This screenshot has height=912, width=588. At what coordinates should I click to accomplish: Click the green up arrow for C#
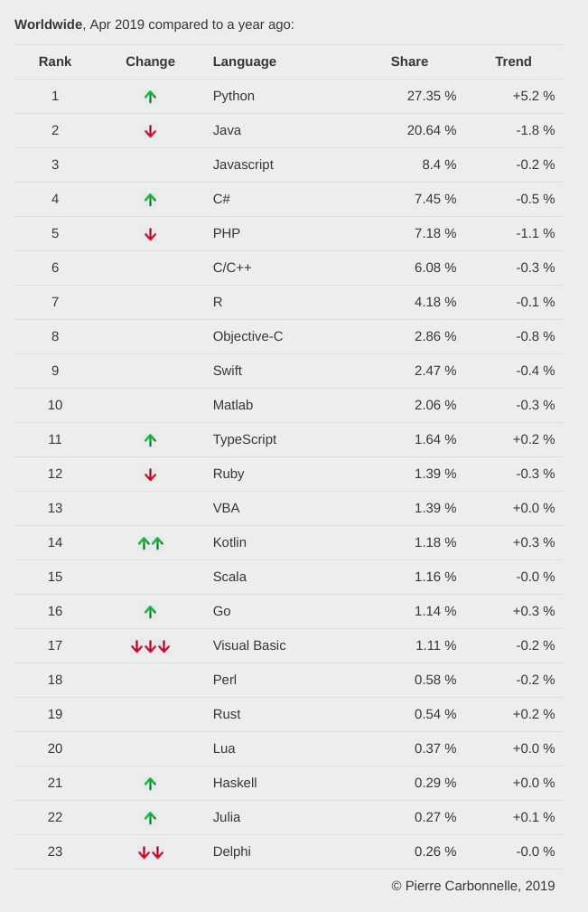150,200
